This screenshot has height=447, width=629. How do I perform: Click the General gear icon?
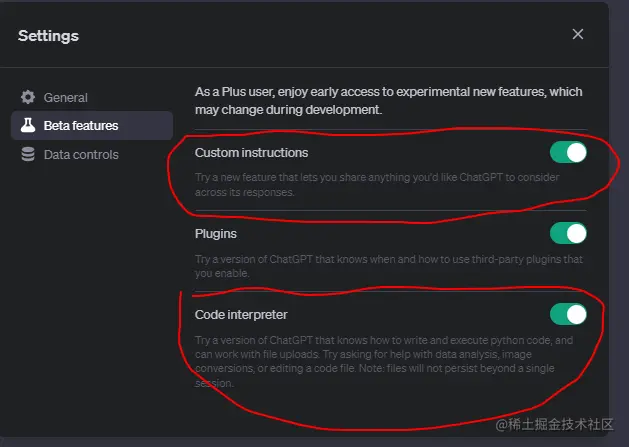coord(28,98)
